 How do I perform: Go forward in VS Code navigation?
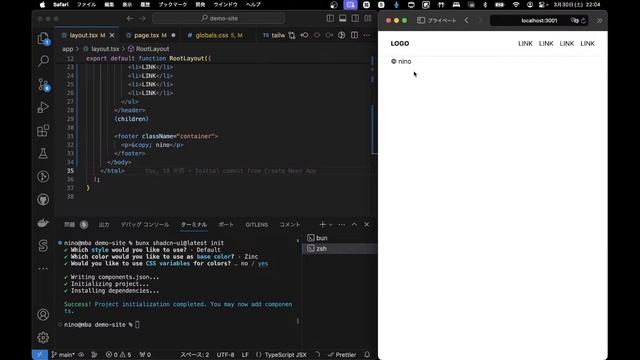tap(142, 18)
